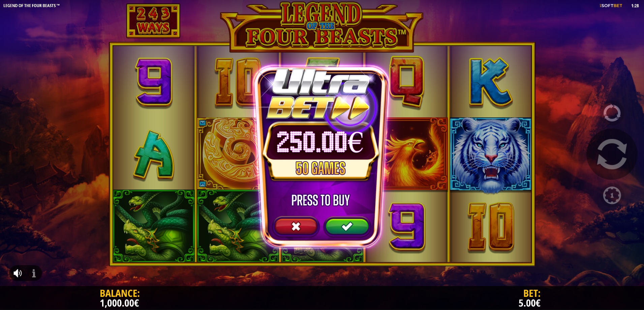
Task: Click the Balance amount display
Action: 120,303
